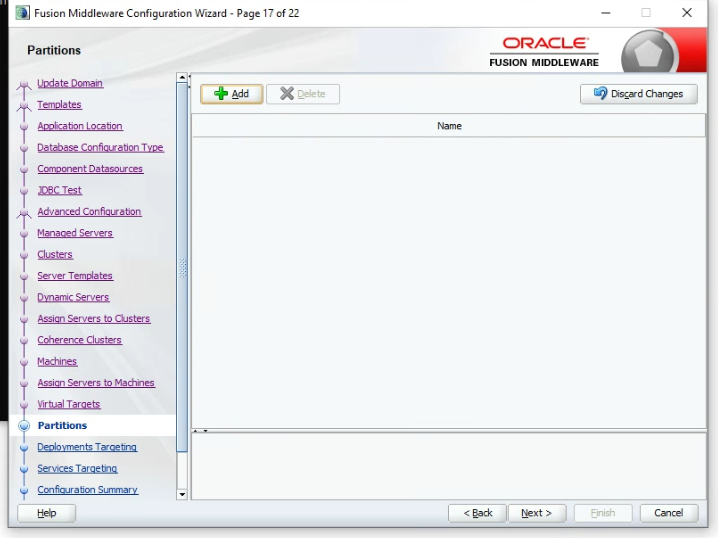Click the green plus Add icon
The height and width of the screenshot is (538, 718).
[x=221, y=93]
